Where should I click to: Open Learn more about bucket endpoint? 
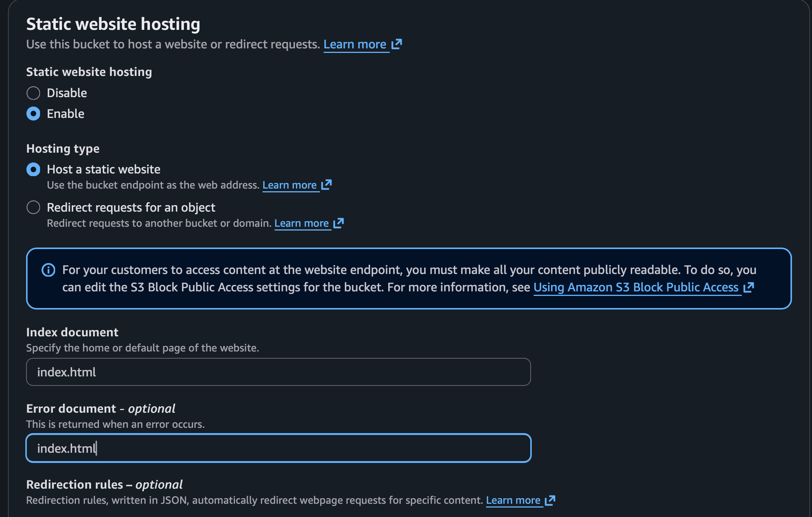coord(289,185)
